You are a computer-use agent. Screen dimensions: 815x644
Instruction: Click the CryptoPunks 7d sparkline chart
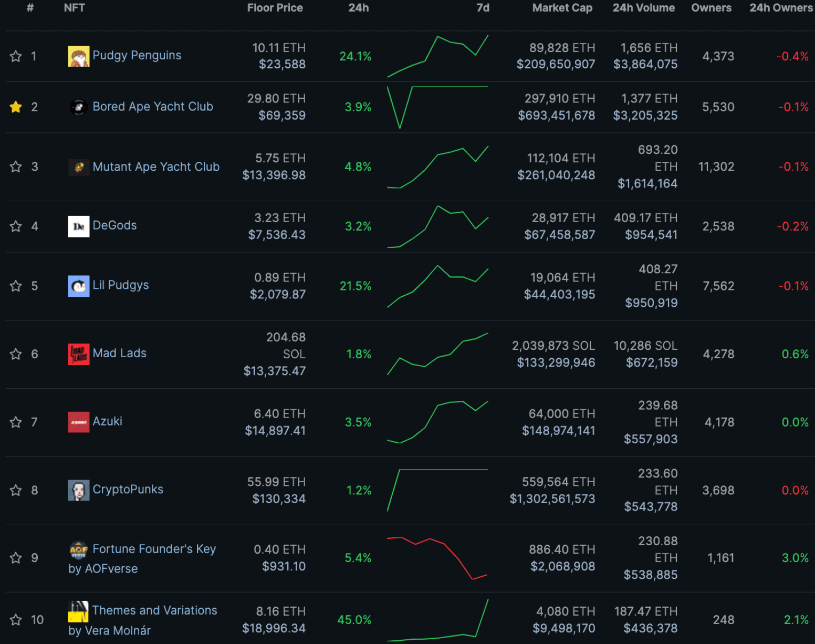437,490
